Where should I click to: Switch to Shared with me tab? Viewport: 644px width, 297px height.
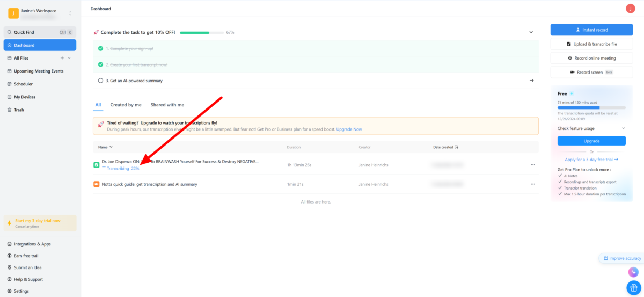coord(167,105)
